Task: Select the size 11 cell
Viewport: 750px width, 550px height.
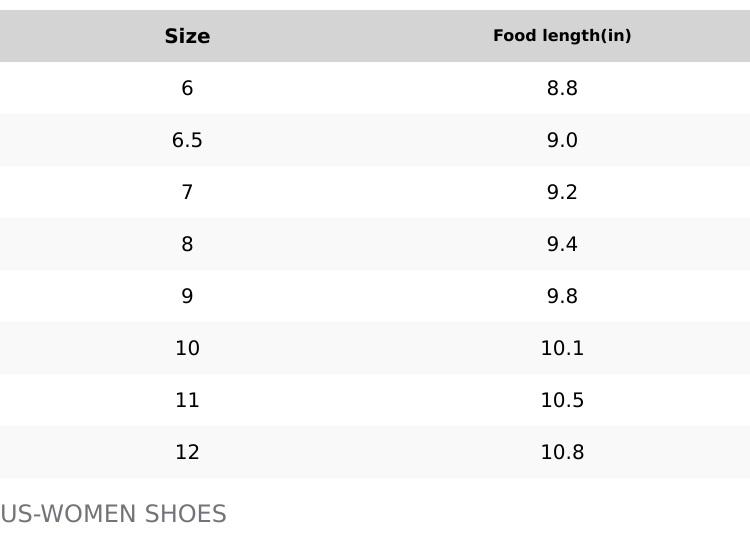Action: coord(187,400)
